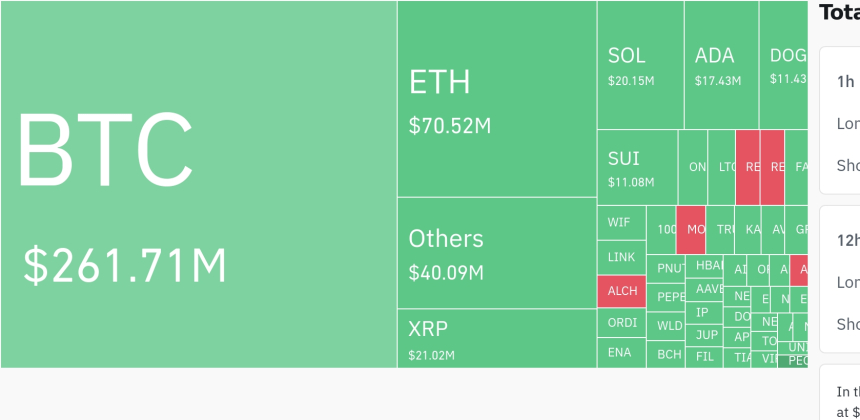The image size is (860, 420).
Task: Open the 1h liquidation card
Action: click(840, 120)
